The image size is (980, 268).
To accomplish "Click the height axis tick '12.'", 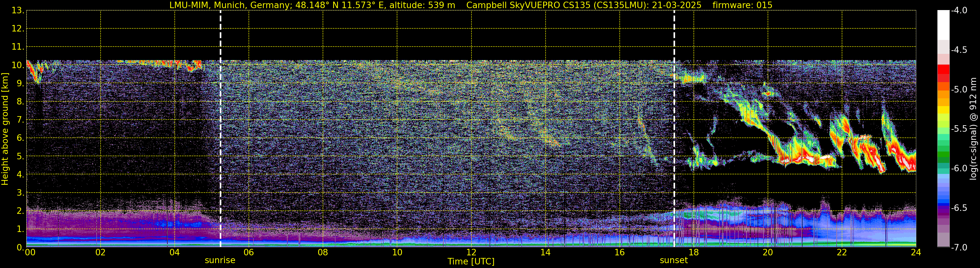I will coord(18,29).
